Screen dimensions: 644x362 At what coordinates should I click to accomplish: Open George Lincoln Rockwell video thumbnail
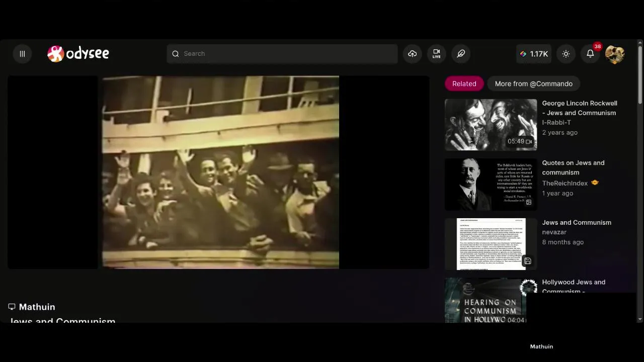[491, 125]
